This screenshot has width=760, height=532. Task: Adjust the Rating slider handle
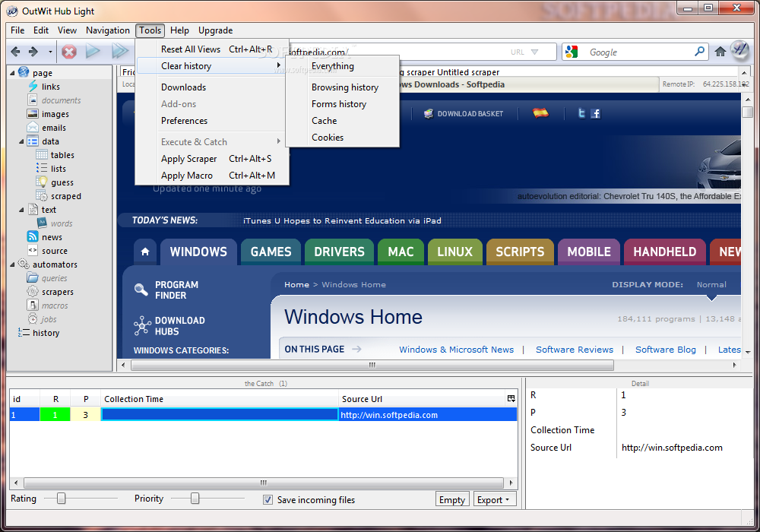[61, 498]
